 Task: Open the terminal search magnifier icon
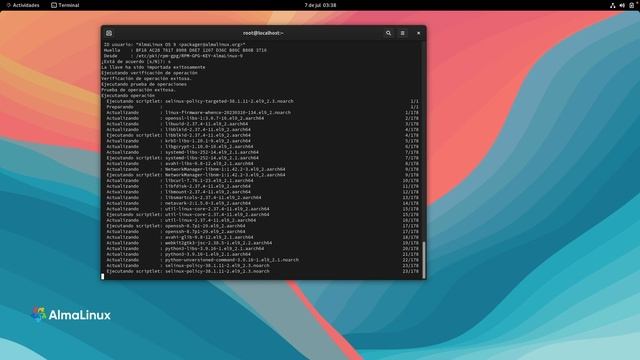click(x=388, y=33)
